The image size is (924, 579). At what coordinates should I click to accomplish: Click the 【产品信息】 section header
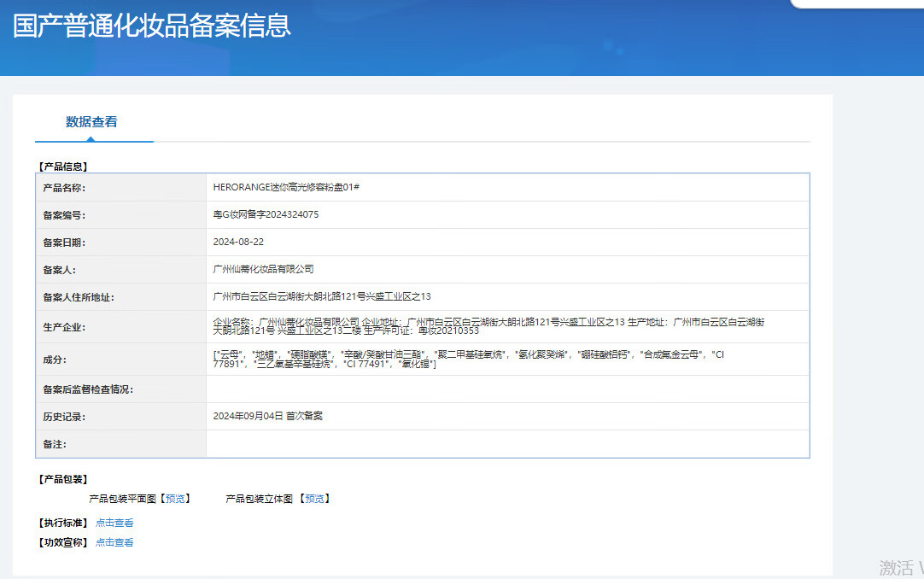tap(62, 167)
